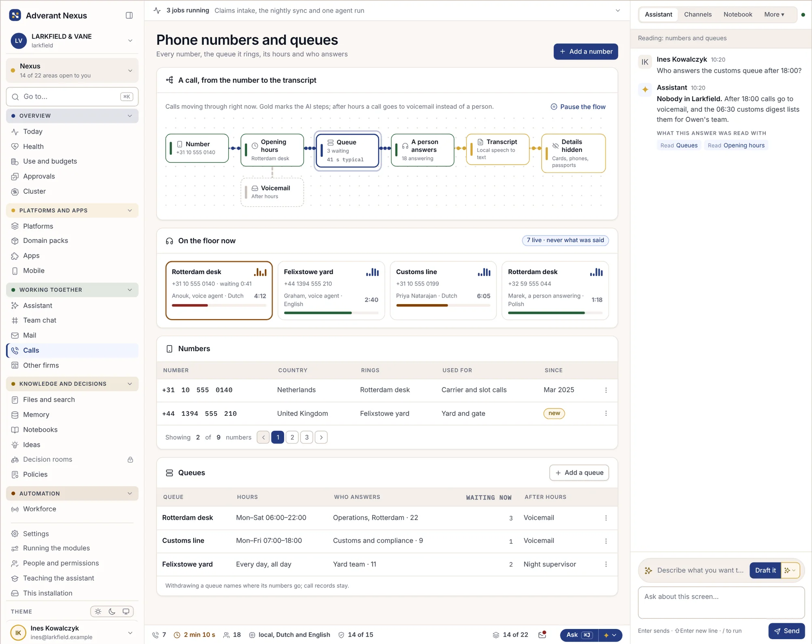Expand the Larkfield & Vane firm switcher
The height and width of the screenshot is (644, 812).
click(x=72, y=41)
